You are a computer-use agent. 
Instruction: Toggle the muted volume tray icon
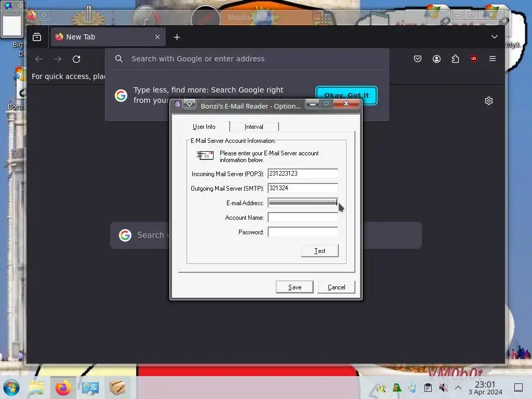[443, 388]
